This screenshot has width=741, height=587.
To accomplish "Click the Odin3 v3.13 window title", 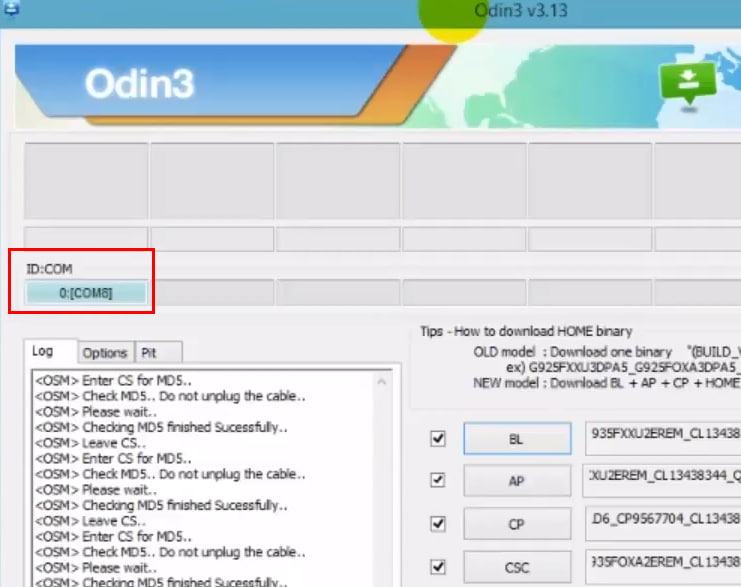I will [520, 10].
